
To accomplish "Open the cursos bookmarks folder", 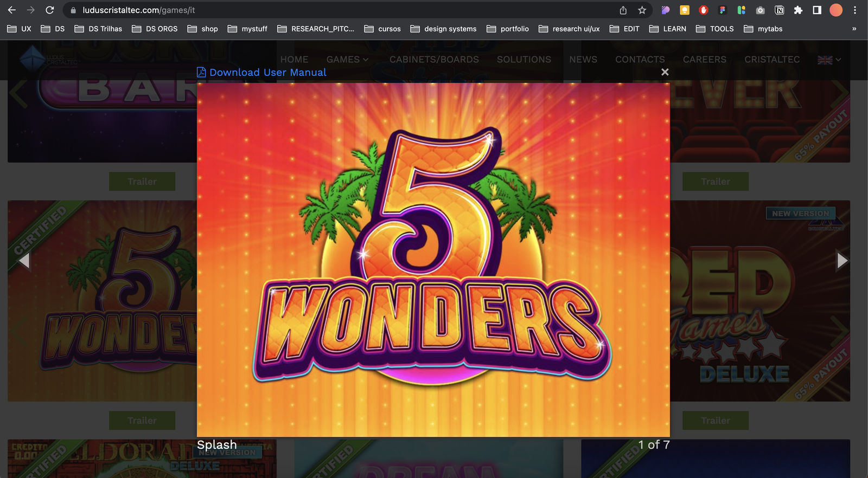I will pos(382,29).
